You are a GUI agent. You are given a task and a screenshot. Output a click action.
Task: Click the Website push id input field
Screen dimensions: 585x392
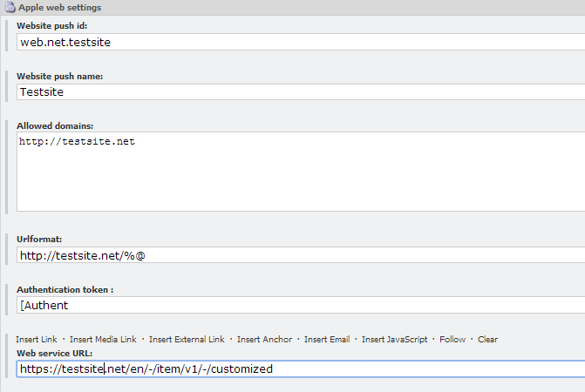click(x=296, y=41)
